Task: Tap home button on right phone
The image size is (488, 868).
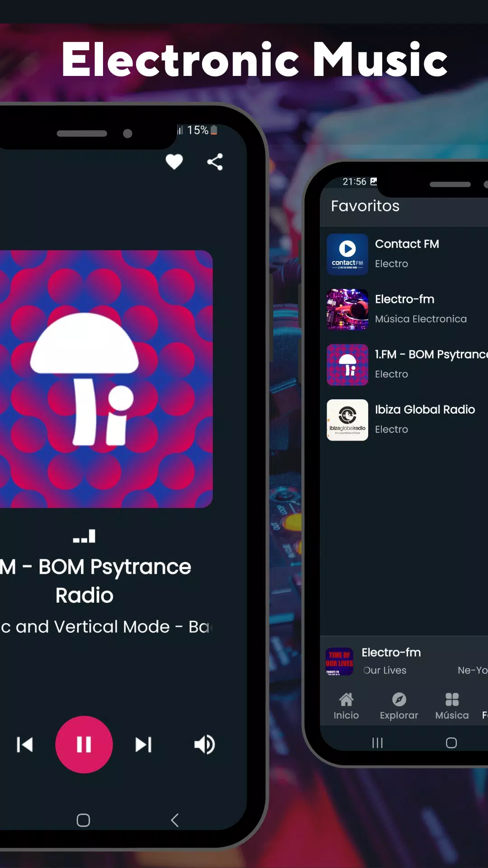Action: click(x=451, y=743)
